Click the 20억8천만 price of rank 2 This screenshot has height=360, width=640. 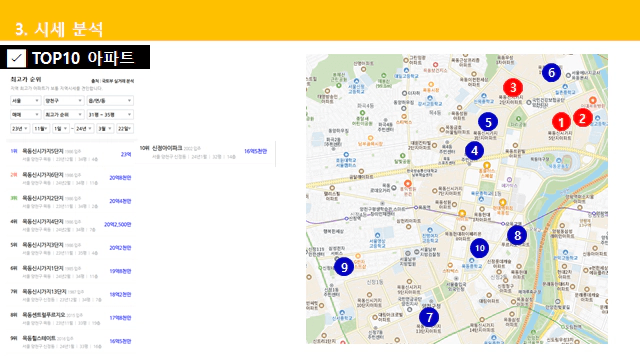[120, 178]
